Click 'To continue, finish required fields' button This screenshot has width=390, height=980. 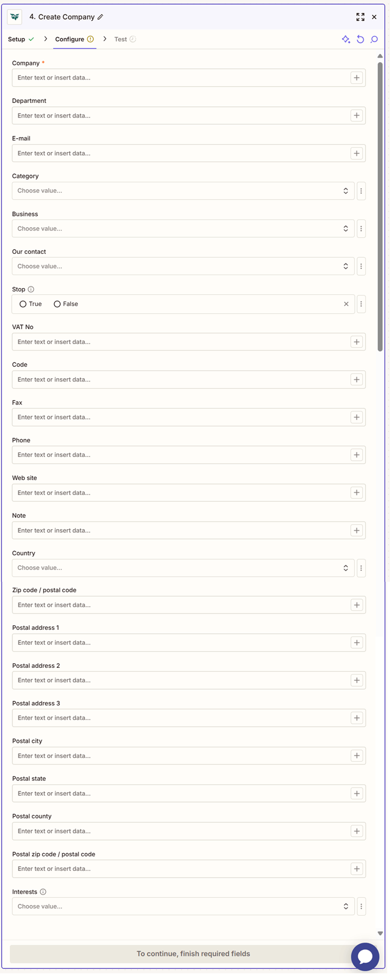(x=193, y=954)
